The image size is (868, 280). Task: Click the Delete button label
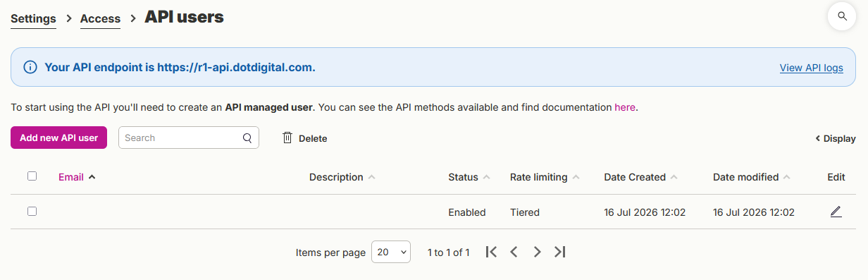(x=313, y=138)
